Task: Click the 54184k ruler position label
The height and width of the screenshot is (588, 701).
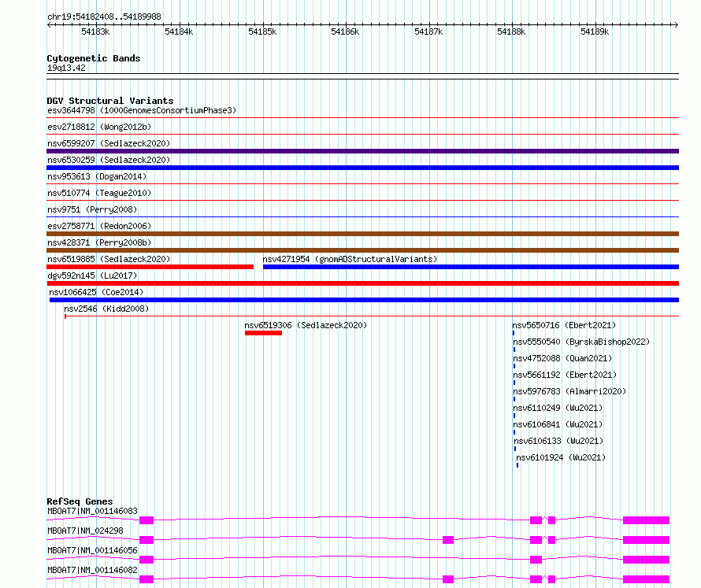Action: [x=179, y=31]
